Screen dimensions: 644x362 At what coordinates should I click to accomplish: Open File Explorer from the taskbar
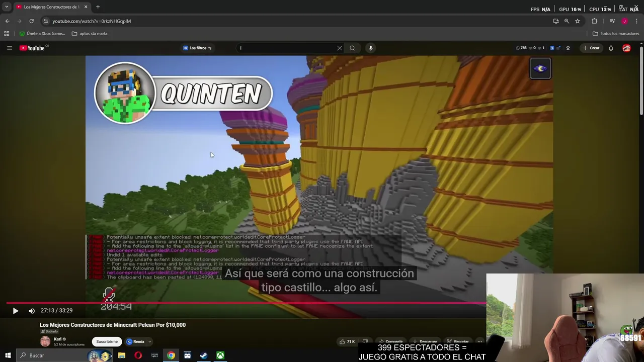tap(122, 355)
